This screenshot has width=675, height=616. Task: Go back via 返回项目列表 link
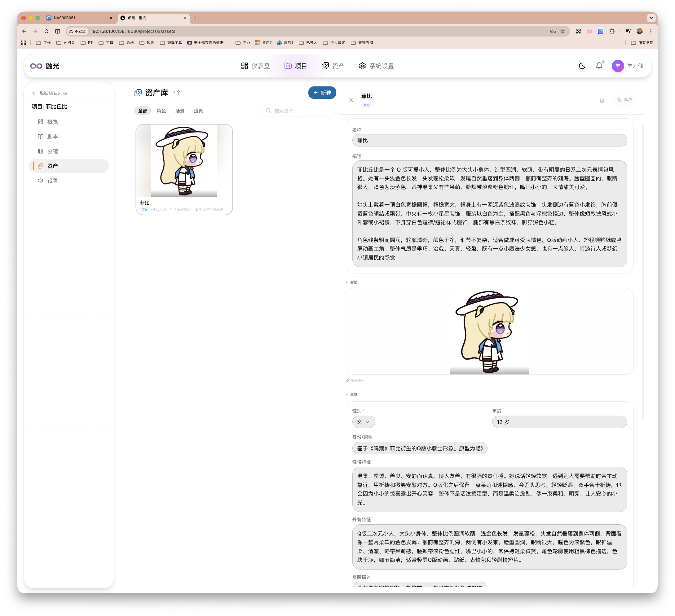[50, 93]
